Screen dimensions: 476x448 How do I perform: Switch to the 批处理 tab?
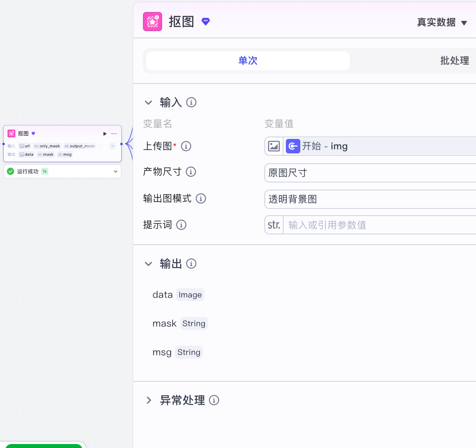tap(454, 61)
